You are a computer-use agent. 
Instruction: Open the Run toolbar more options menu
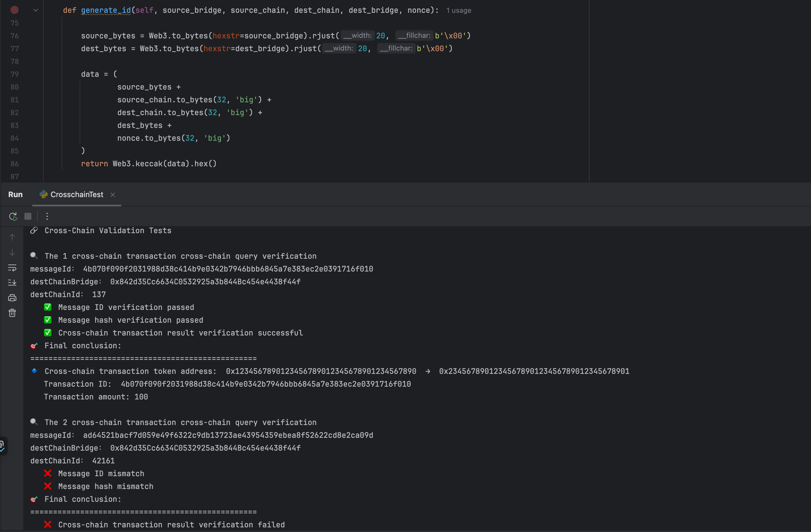(x=47, y=216)
